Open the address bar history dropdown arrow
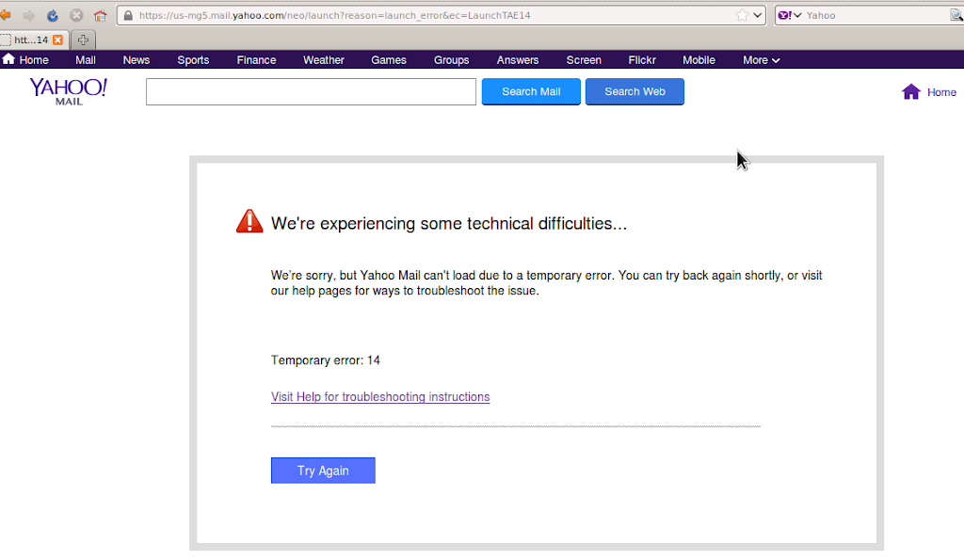Screen dimensions: 964x560 click(758, 15)
